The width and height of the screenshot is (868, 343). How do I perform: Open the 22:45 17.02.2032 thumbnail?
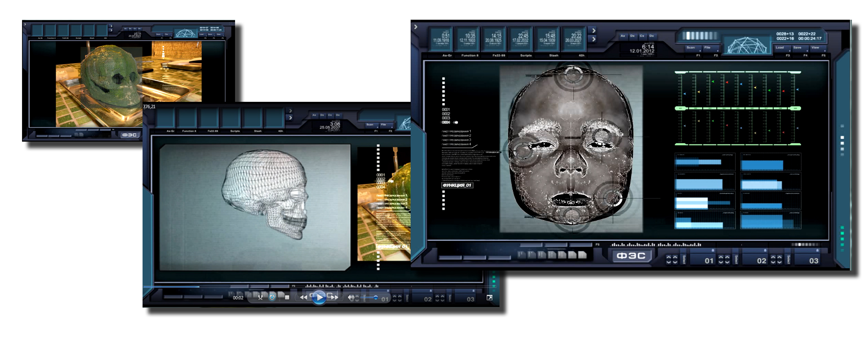(520, 39)
